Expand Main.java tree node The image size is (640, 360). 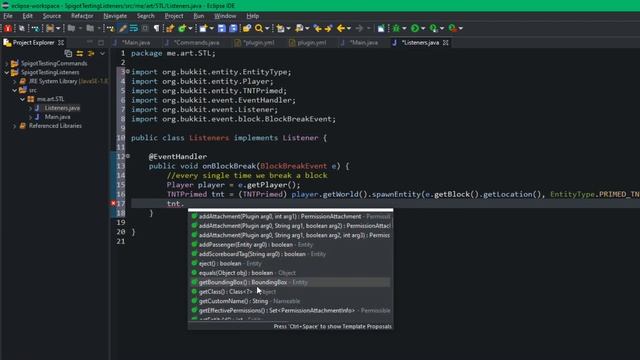coord(30,117)
